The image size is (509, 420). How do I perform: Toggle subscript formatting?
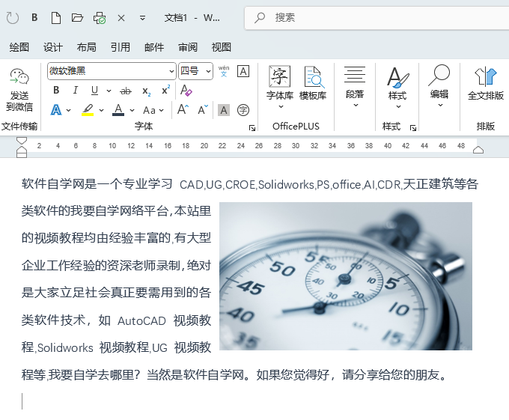point(147,91)
